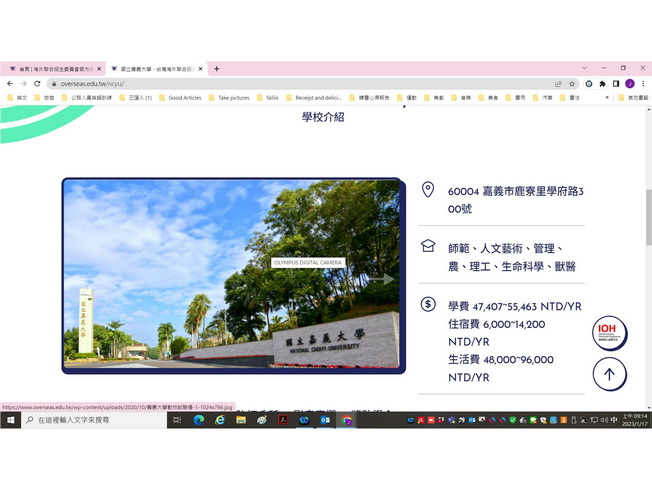Viewport: 652px width, 490px height.
Task: Open Outlook from the taskbar
Action: (325, 420)
